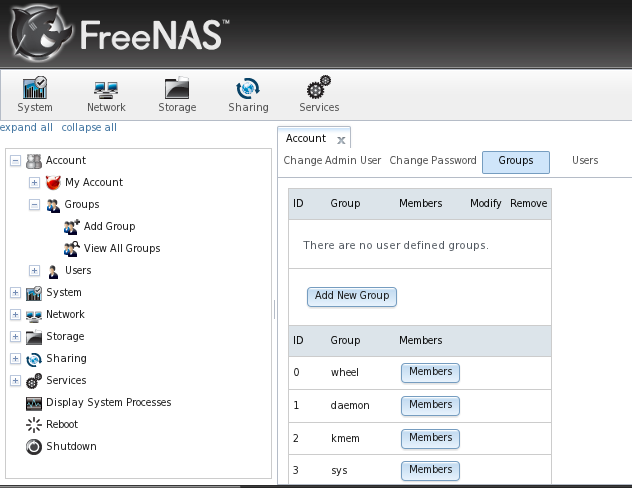The height and width of the screenshot is (488, 632).
Task: Click the 'wheel' group name cell
Action: [345, 372]
